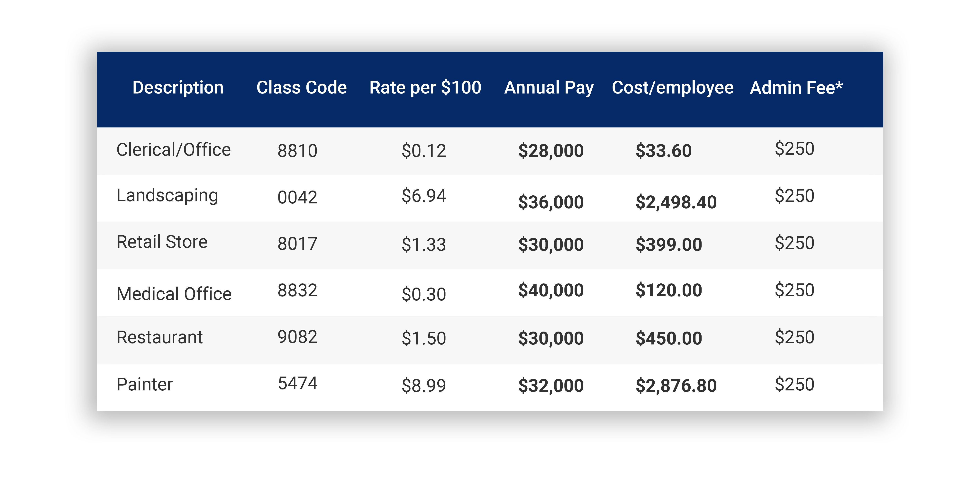Select the Retail Store description cell
The width and height of the screenshot is (980, 481).
tap(162, 242)
